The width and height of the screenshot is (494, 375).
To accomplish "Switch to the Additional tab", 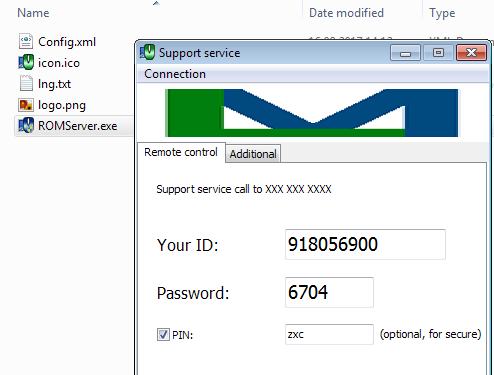I will pos(253,154).
